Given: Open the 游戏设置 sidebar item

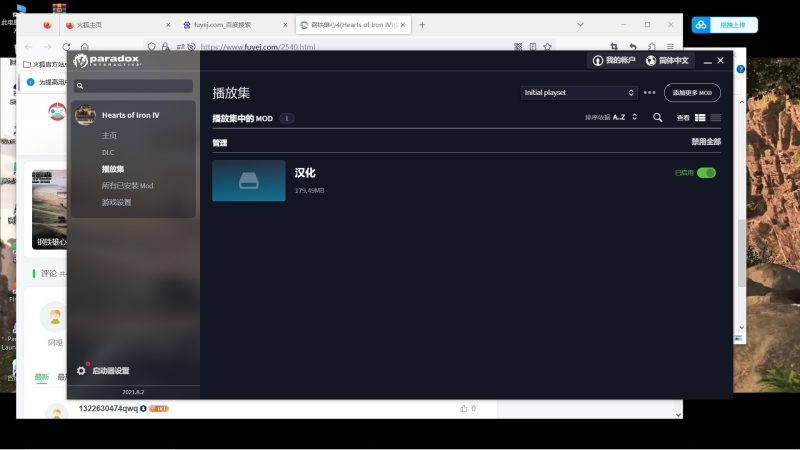Looking at the screenshot, I should [x=116, y=203].
